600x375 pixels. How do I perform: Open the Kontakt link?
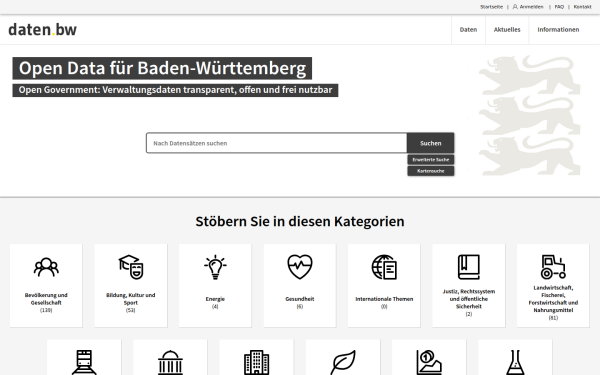582,7
